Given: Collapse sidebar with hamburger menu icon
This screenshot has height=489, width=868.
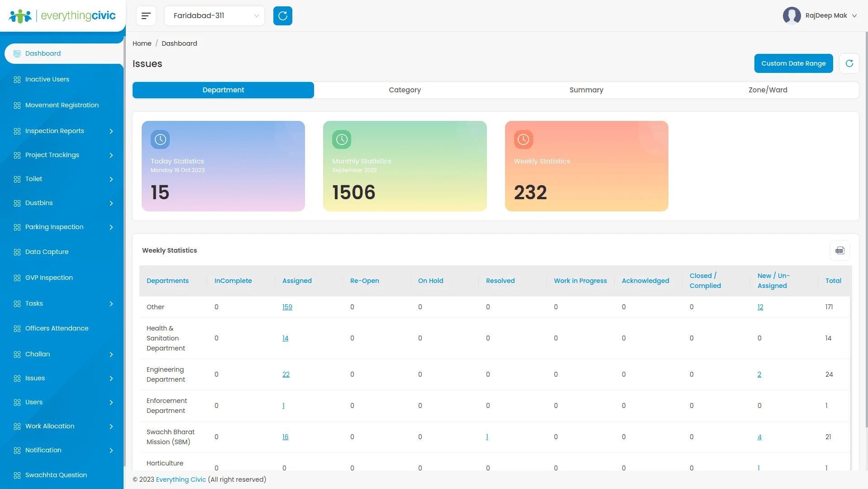Looking at the screenshot, I should coord(146,16).
